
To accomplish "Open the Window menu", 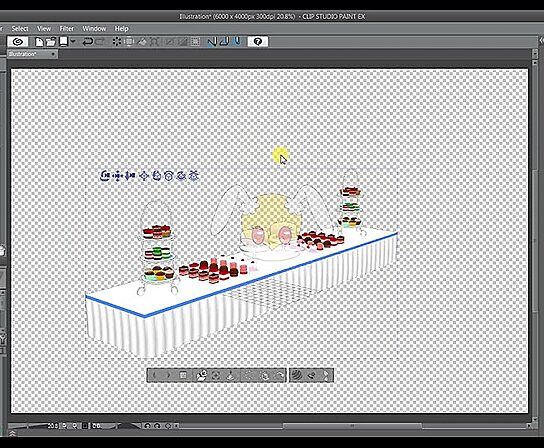I will coord(94,28).
